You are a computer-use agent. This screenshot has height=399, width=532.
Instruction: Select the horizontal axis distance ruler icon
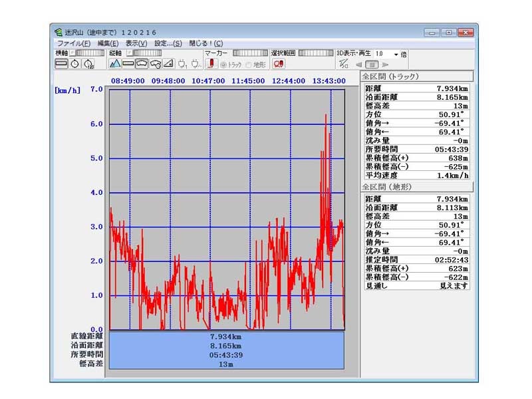tap(61, 65)
